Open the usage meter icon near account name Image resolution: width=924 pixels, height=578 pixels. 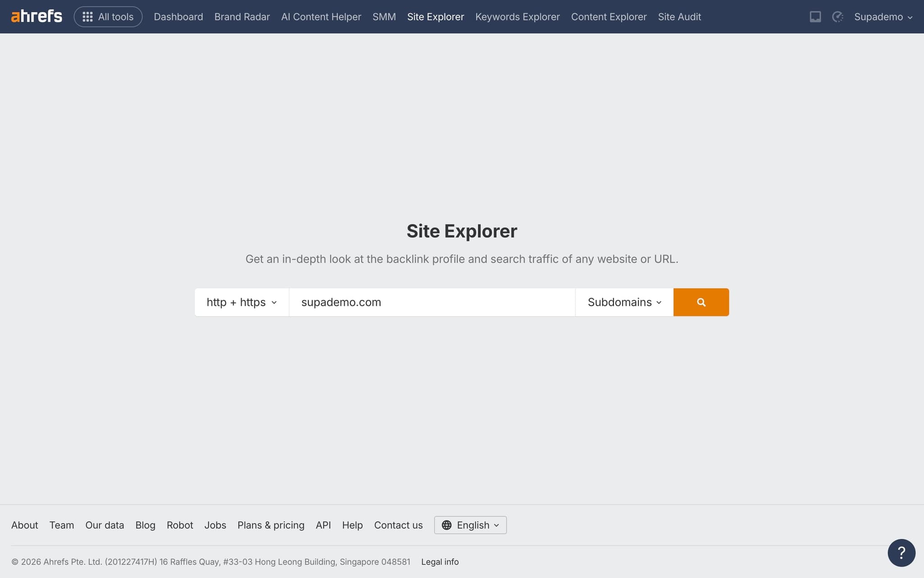(x=838, y=17)
